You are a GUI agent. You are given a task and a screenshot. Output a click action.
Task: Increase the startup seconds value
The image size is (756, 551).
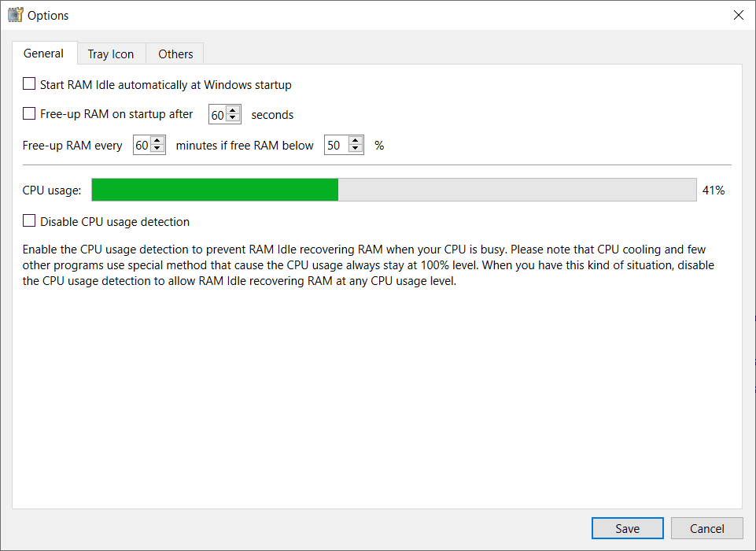(x=233, y=110)
